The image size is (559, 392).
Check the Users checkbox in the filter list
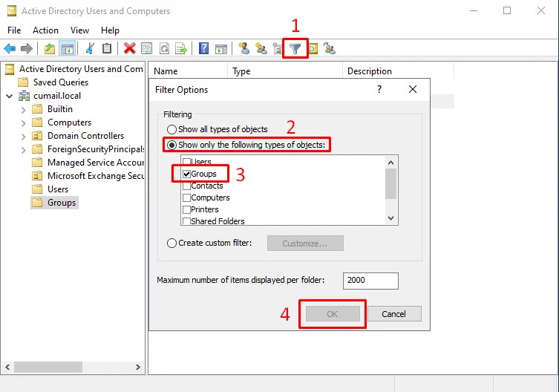pos(186,162)
